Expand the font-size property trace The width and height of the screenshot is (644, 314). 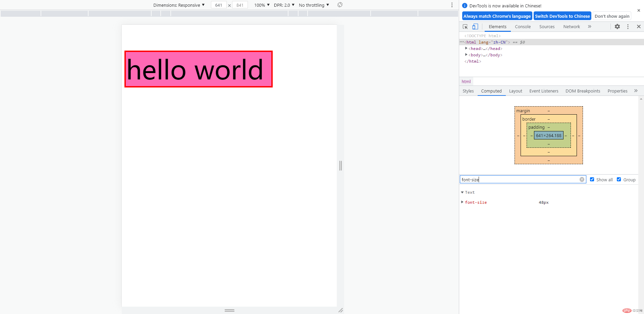(x=462, y=202)
